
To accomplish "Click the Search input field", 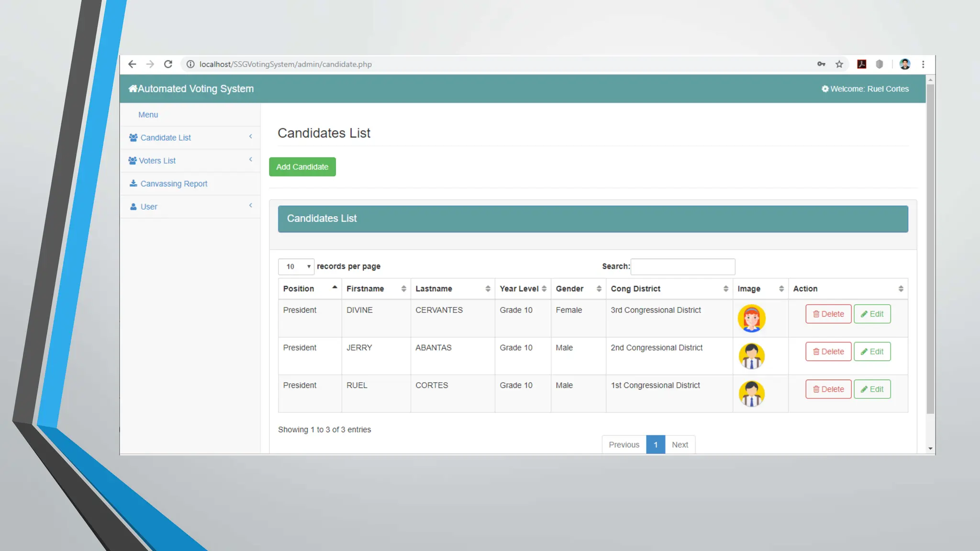I will pyautogui.click(x=682, y=267).
